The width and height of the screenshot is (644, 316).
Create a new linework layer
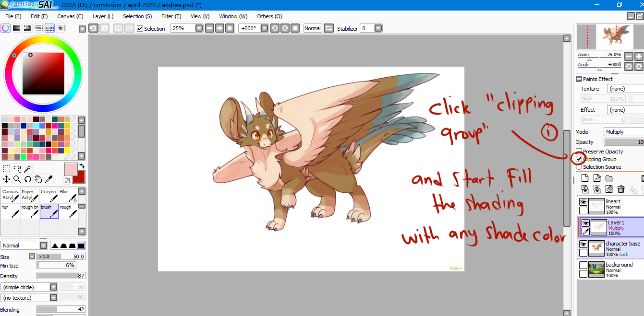click(596, 178)
